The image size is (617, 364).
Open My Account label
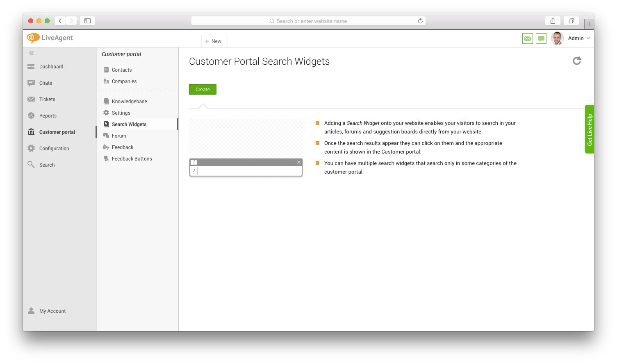coord(52,311)
